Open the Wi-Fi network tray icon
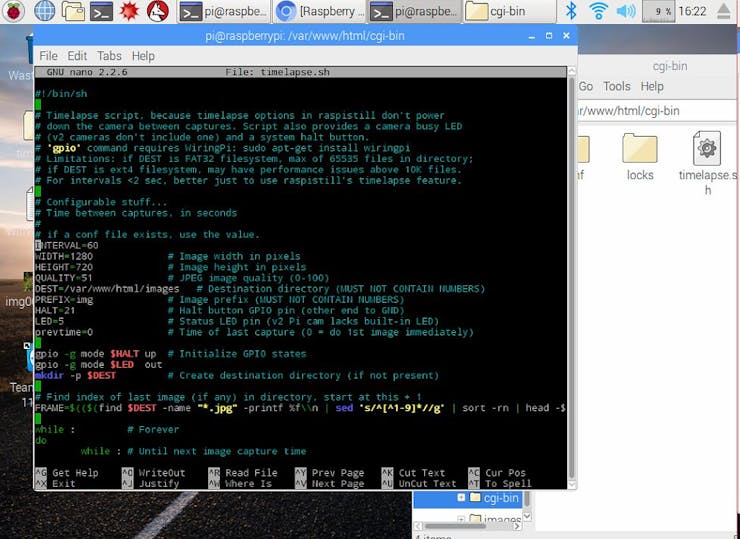Image resolution: width=740 pixels, height=539 pixels. click(598, 11)
